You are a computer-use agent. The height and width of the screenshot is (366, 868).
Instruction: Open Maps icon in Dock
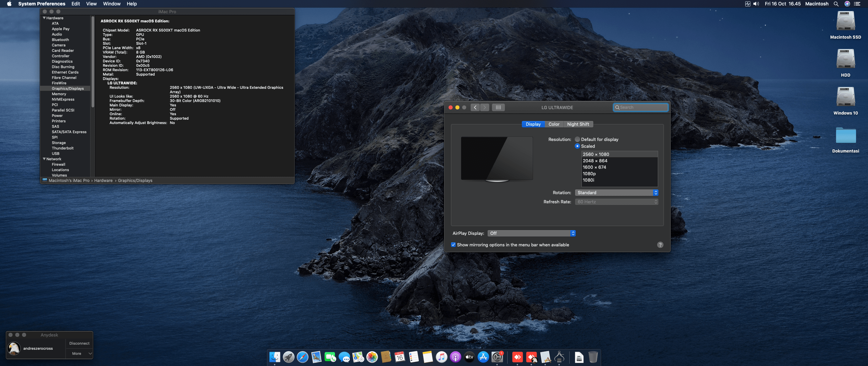(358, 357)
